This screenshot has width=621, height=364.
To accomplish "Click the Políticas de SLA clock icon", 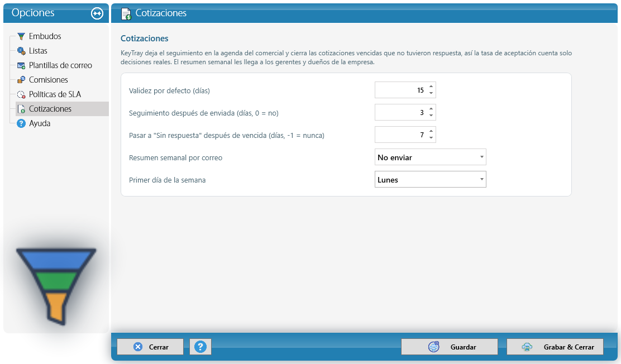I will 21,94.
